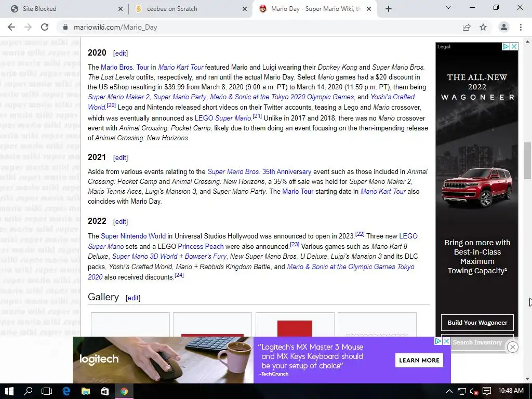Open Mario Kart Tour link in 2020 section
The image size is (532, 399).
[181, 67]
